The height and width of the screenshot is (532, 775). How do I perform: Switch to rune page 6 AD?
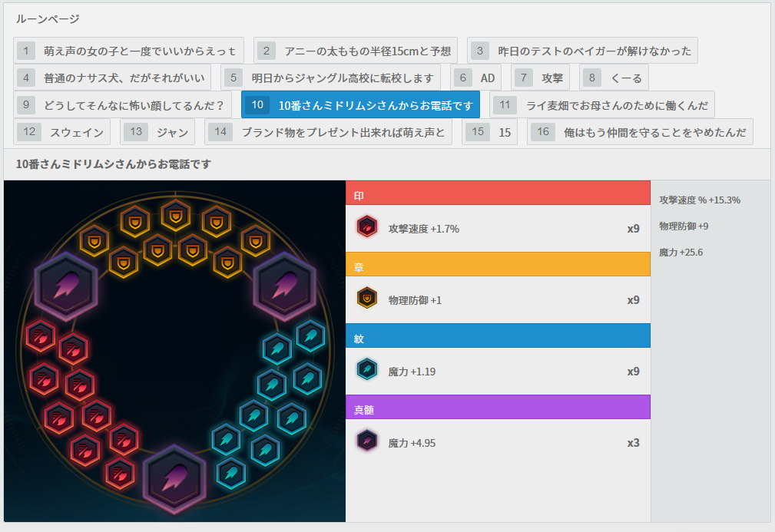pos(476,78)
